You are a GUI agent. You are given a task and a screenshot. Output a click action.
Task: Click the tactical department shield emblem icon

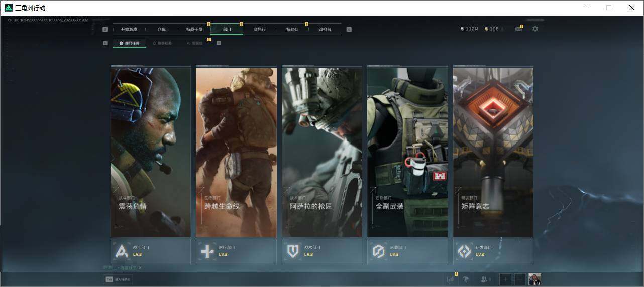pyautogui.click(x=293, y=251)
